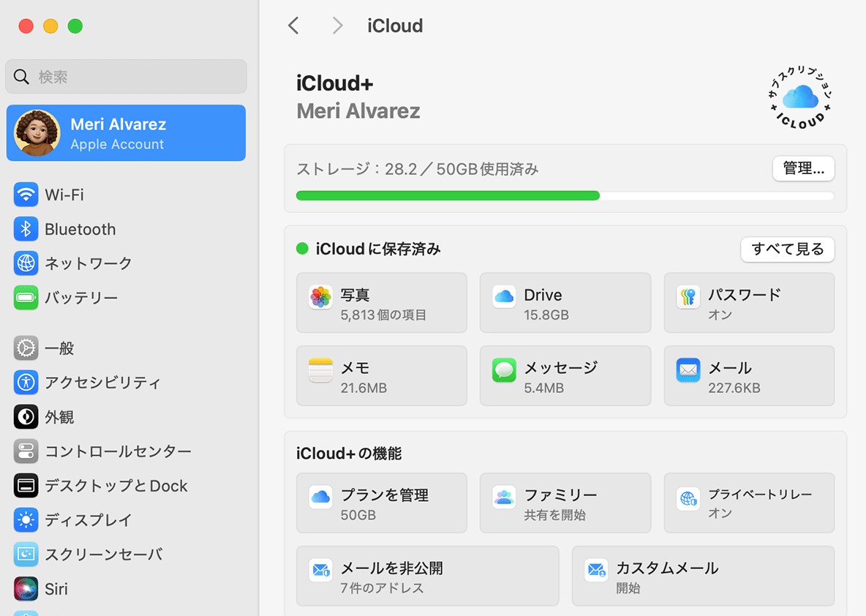
Task: Click メッセージ 5.4MB size text
Action: click(x=544, y=388)
